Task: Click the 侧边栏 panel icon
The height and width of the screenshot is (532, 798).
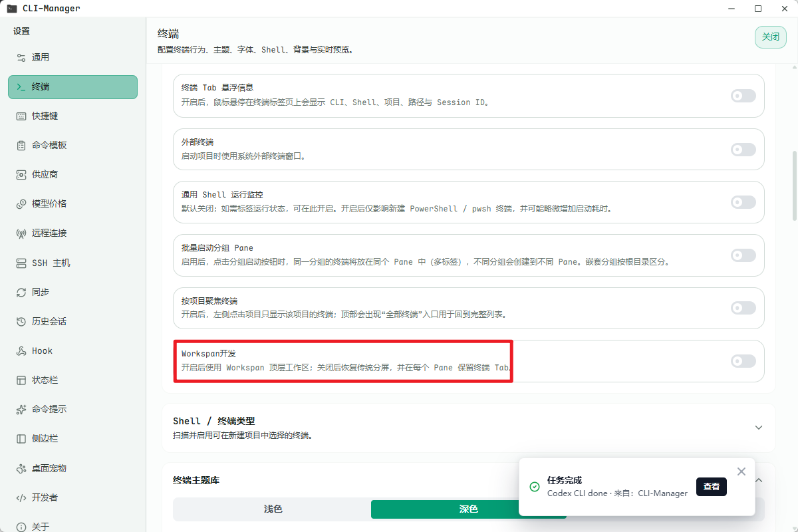Action: pos(21,439)
